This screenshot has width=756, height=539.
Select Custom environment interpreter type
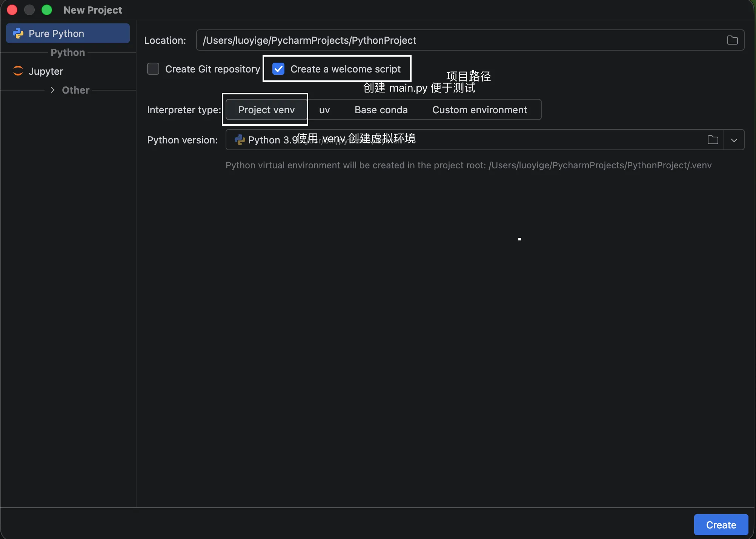pyautogui.click(x=479, y=110)
